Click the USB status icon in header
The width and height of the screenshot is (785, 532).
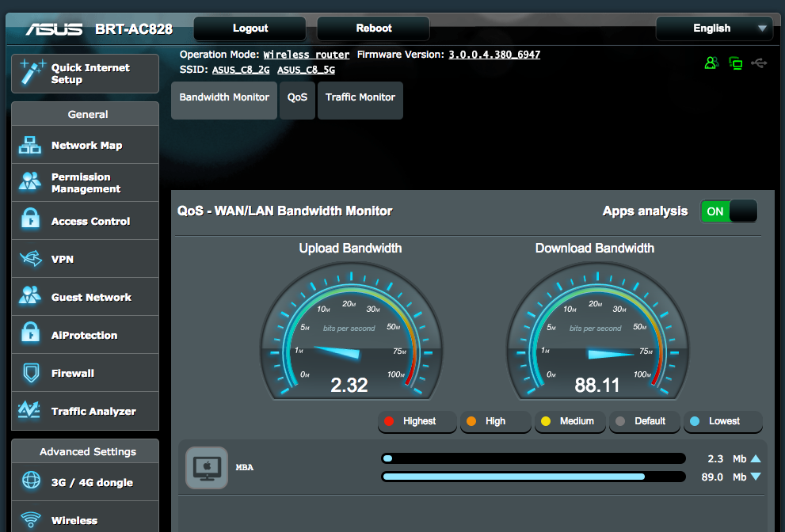pyautogui.click(x=759, y=63)
